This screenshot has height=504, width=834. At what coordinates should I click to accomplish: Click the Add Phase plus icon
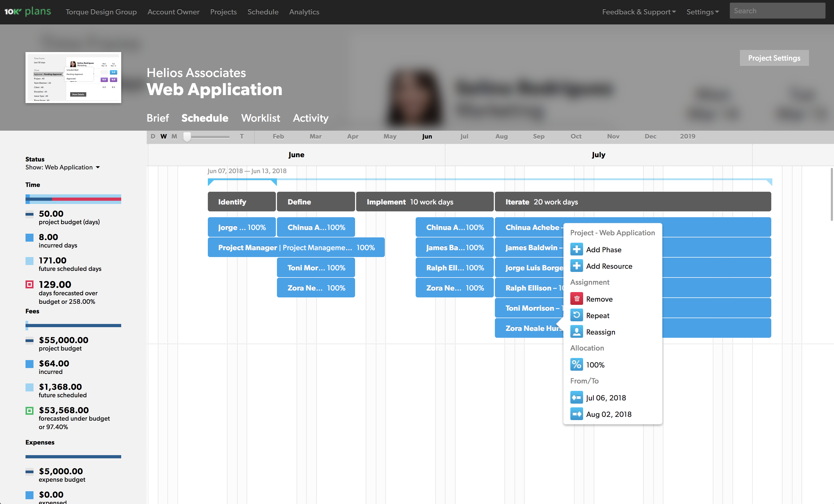click(576, 249)
